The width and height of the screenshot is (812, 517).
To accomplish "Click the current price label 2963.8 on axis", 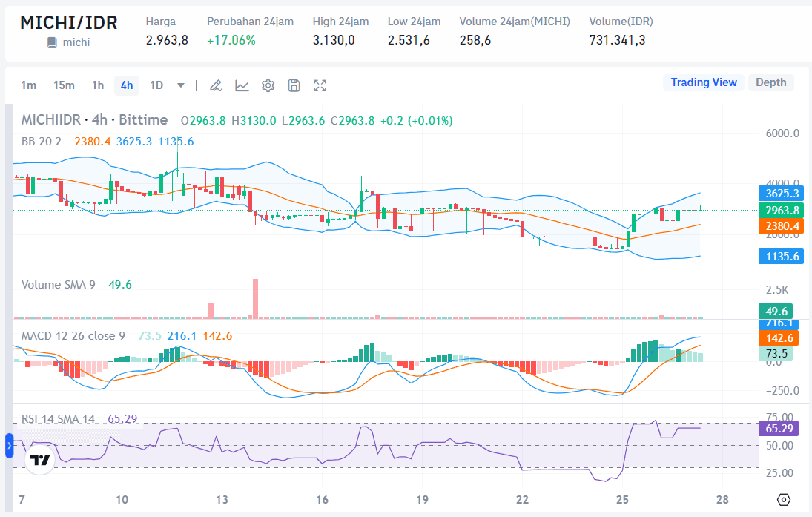I will click(x=781, y=210).
